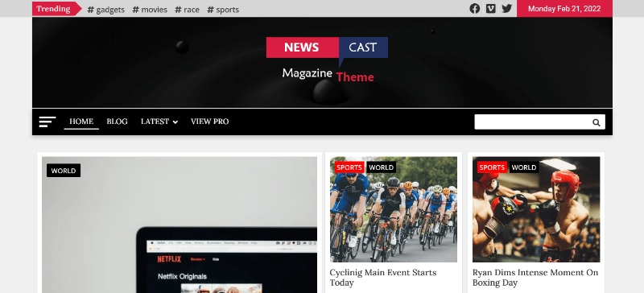The height and width of the screenshot is (293, 644).
Task: Click SPORTS category tag on cycling post
Action: coord(349,167)
